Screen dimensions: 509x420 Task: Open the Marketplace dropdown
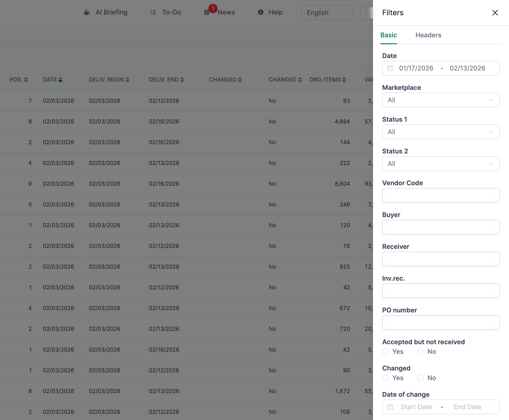(441, 100)
